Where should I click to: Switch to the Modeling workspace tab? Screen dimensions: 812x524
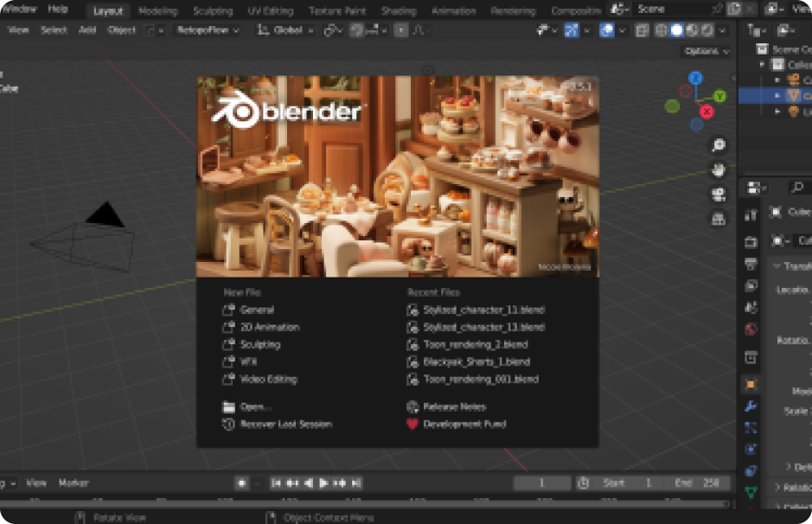(158, 11)
